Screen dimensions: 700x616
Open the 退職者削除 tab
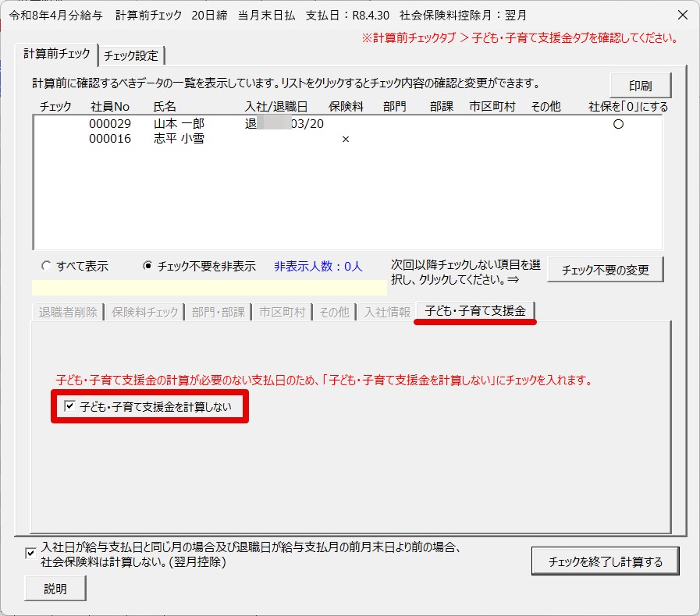tap(69, 312)
